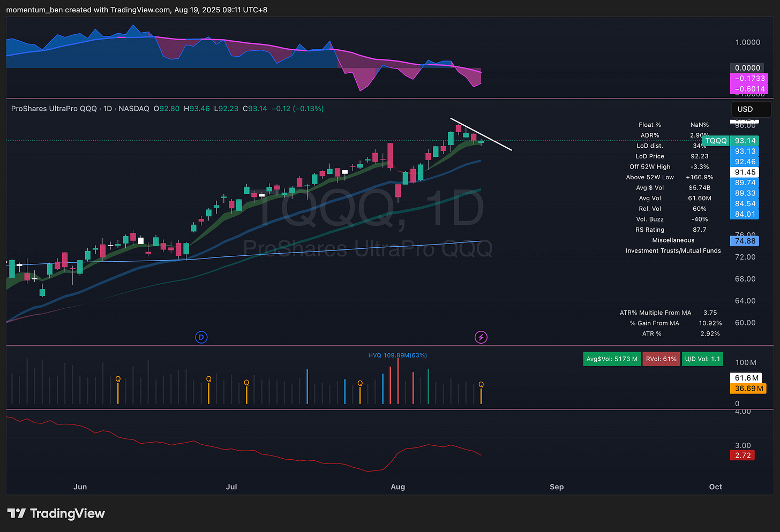This screenshot has height=532, width=780.
Task: Click the ProShares UltraPro QQQ chart title
Action: [54, 109]
